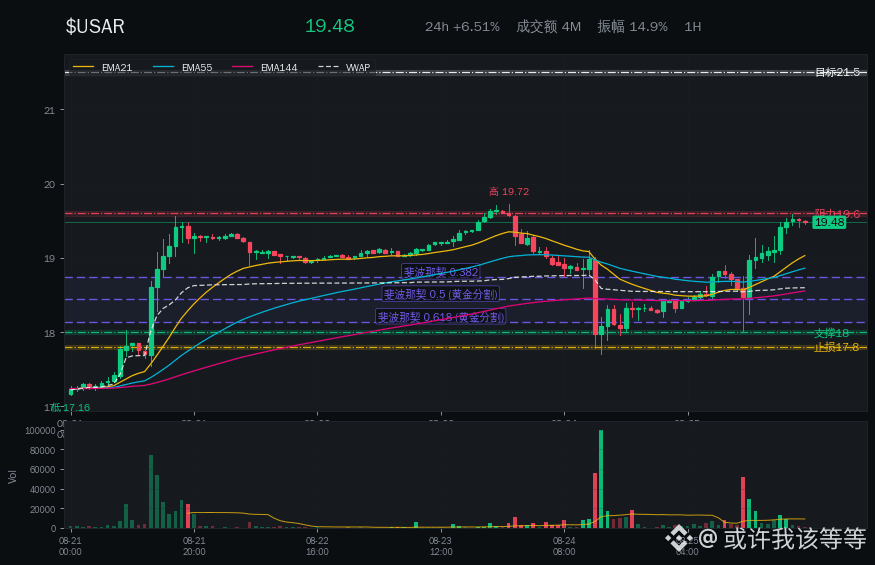This screenshot has width=875, height=565.
Task: Click the 止损17.8 stop-loss label
Action: [x=836, y=347]
